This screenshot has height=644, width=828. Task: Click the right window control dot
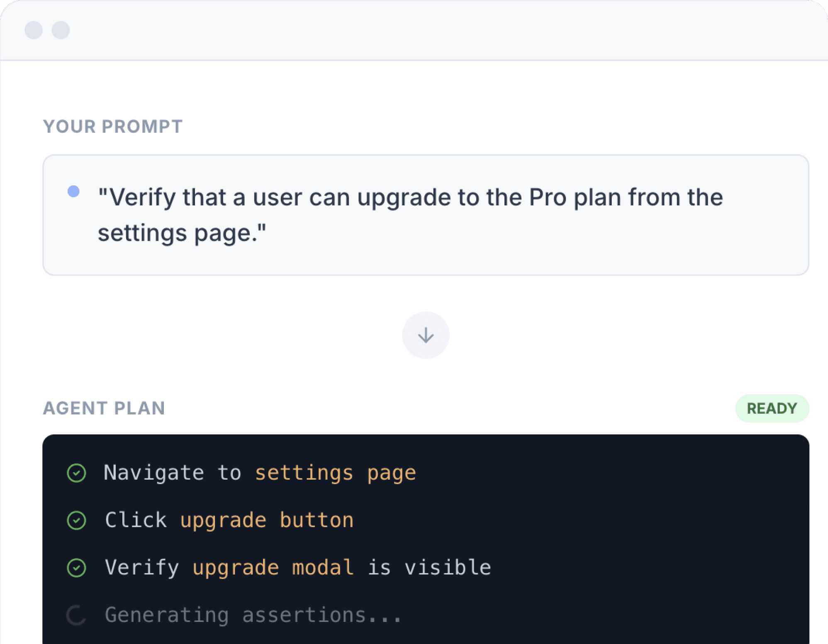(61, 29)
